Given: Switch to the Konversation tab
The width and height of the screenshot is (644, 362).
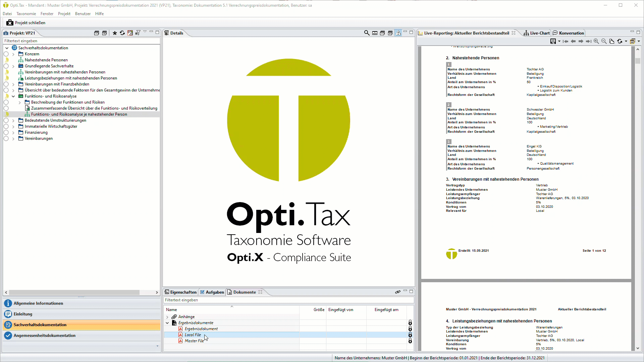Looking at the screenshot, I should (569, 33).
